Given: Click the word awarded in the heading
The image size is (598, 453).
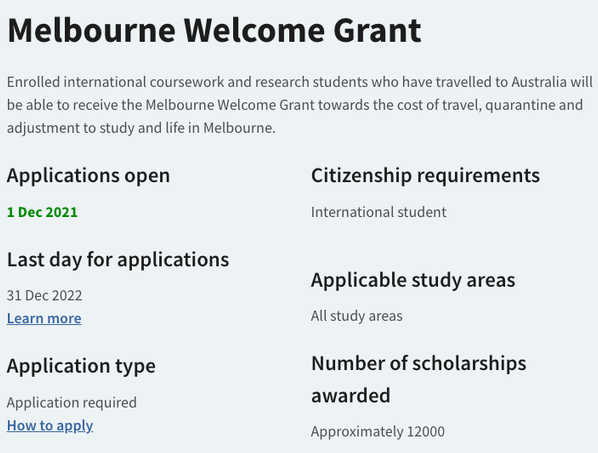Looking at the screenshot, I should (350, 395).
